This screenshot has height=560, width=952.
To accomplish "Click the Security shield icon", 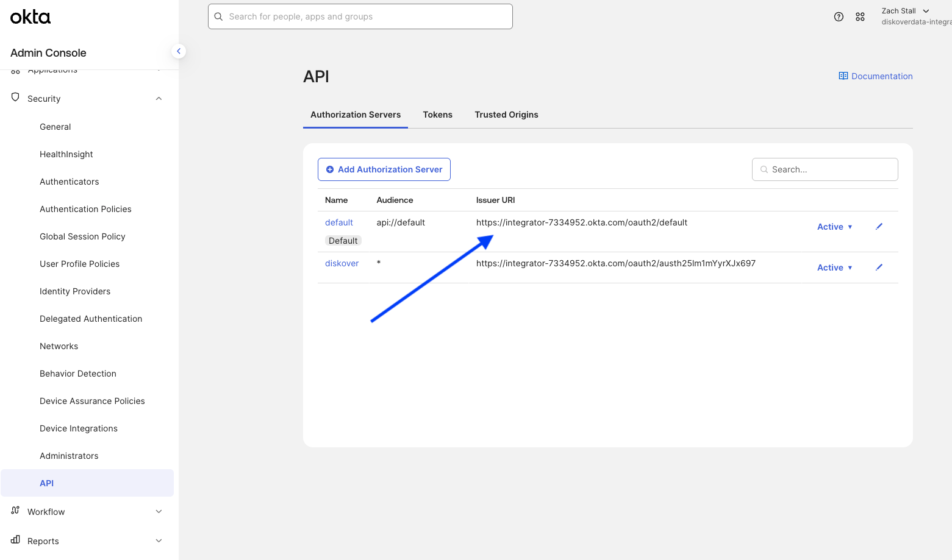I will [15, 97].
